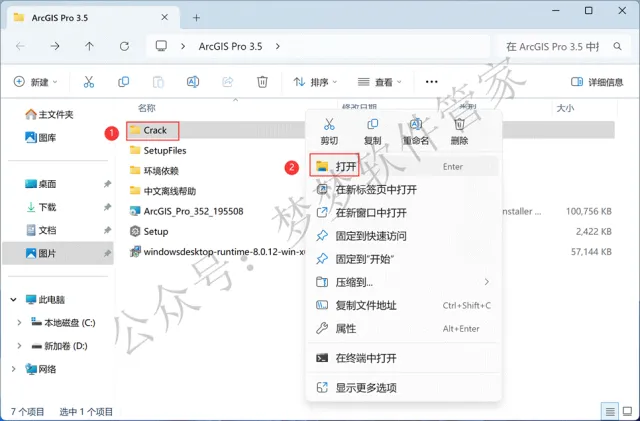Expand the 压缩到... submenu arrow
This screenshot has height=421, width=640.
click(487, 282)
